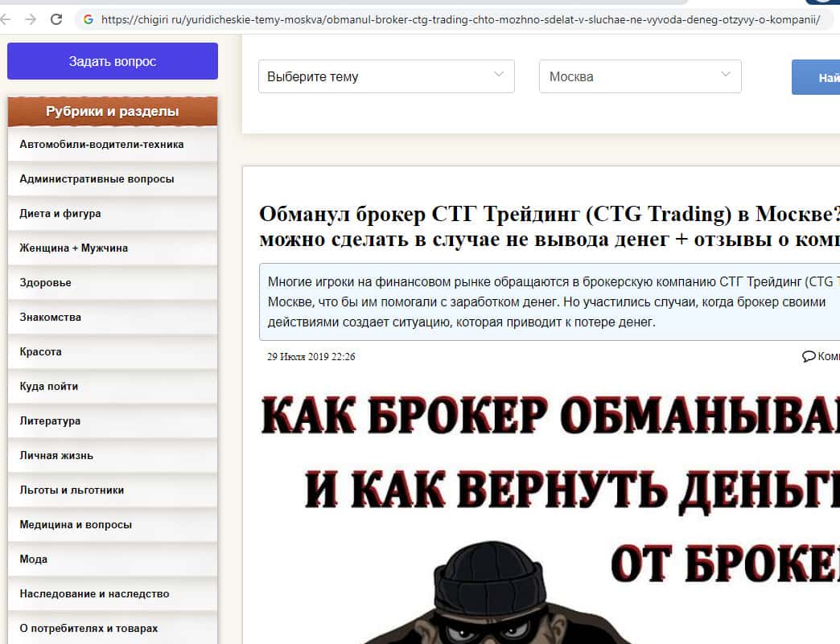Go to the Литература category
This screenshot has width=840, height=644.
click(113, 420)
